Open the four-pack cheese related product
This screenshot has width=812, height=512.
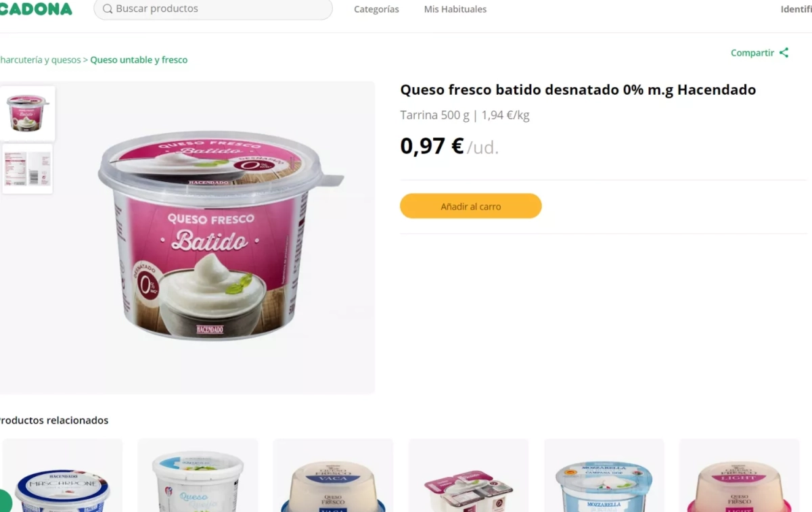468,475
